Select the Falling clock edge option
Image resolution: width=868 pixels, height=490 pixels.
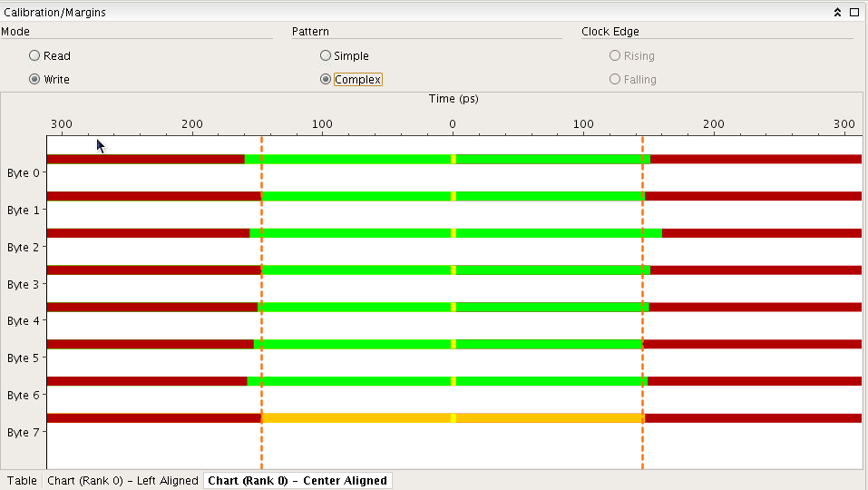point(616,79)
